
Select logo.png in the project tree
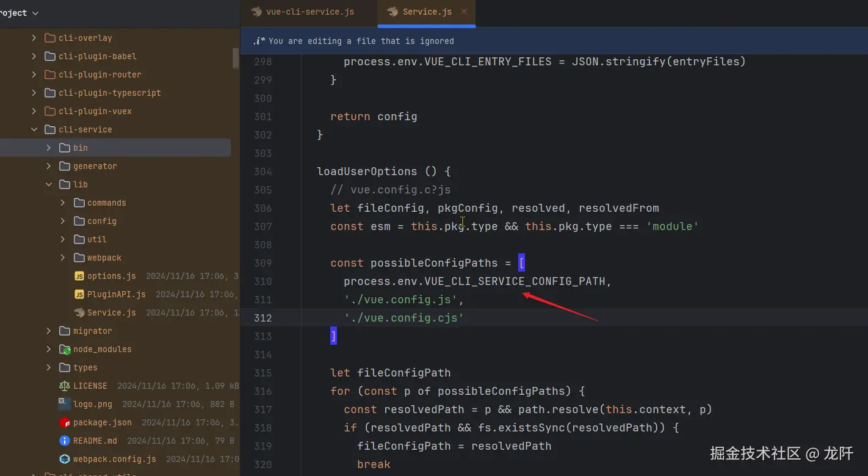(x=93, y=404)
